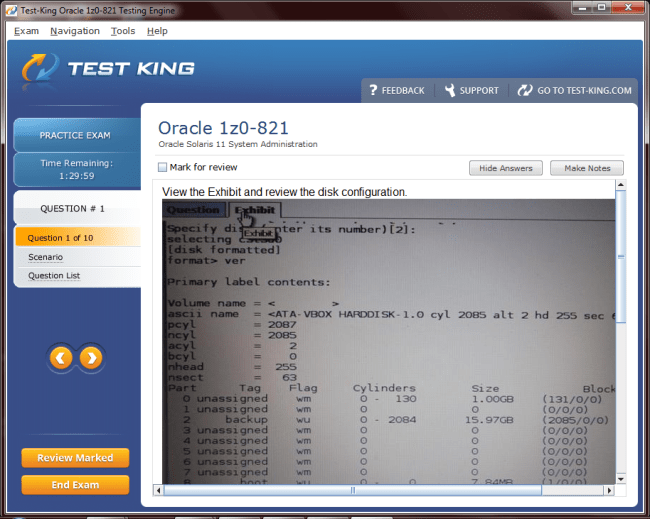Click the PRACTICE EXAM panel
This screenshot has height=519, width=650.
pyautogui.click(x=77, y=135)
